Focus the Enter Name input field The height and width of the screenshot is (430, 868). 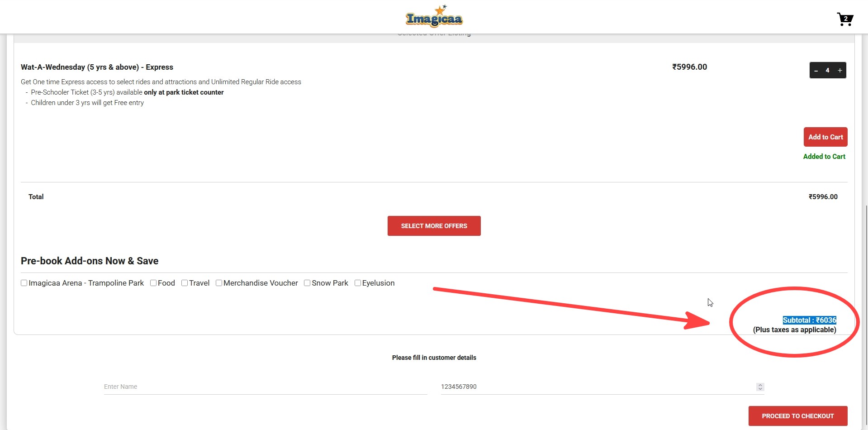[266, 387]
